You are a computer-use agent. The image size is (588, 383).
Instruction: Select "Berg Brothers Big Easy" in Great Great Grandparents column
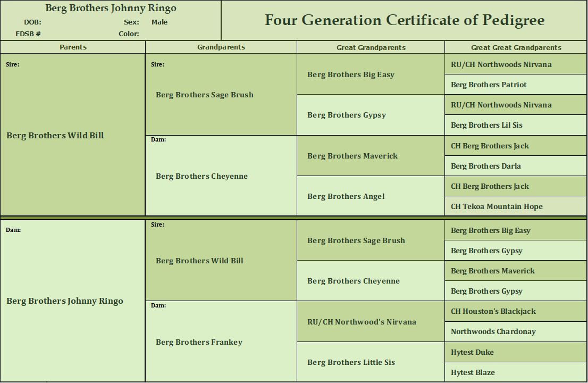point(491,231)
